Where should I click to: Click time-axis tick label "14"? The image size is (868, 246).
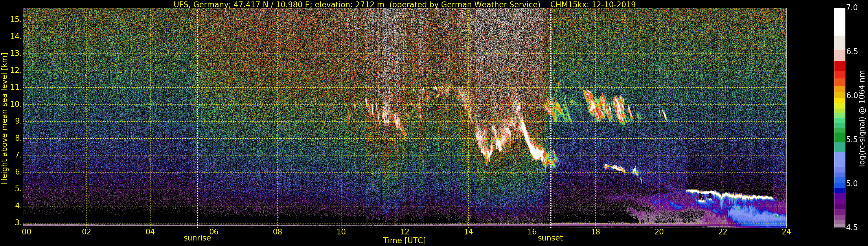coord(468,232)
